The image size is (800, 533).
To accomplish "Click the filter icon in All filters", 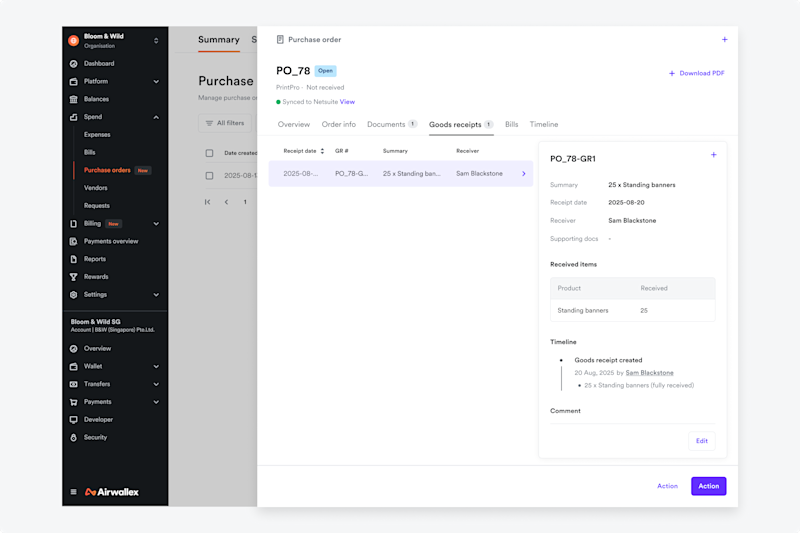I will [x=209, y=123].
